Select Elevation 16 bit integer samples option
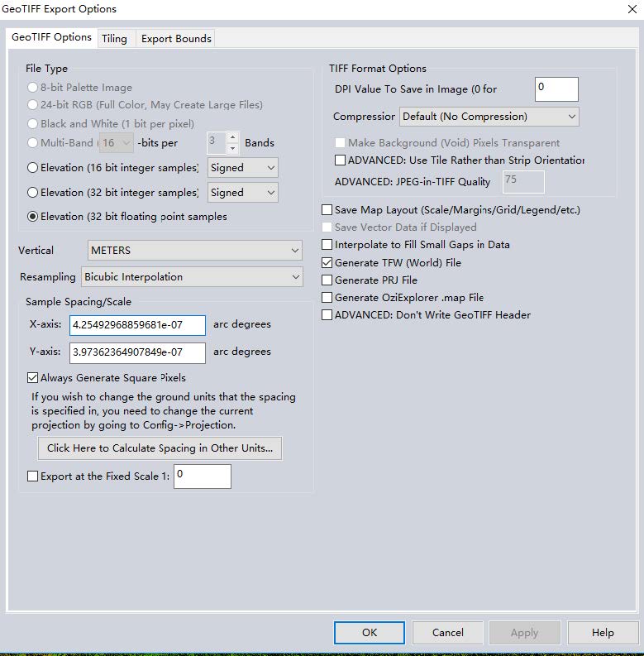This screenshot has width=644, height=656. [x=33, y=168]
